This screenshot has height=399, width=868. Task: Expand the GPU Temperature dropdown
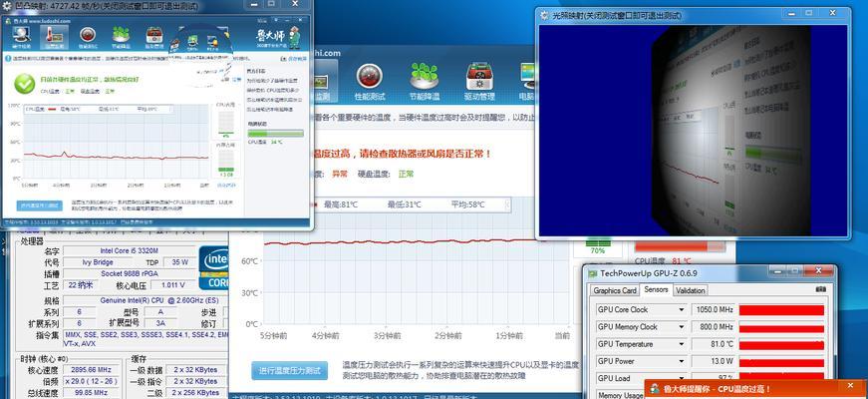(682, 344)
